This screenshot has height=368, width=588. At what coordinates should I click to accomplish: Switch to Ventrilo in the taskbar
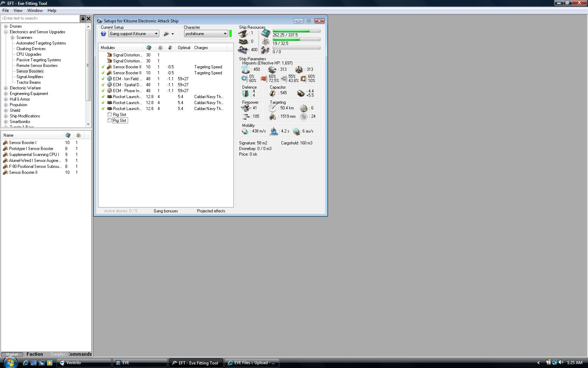[x=84, y=363]
